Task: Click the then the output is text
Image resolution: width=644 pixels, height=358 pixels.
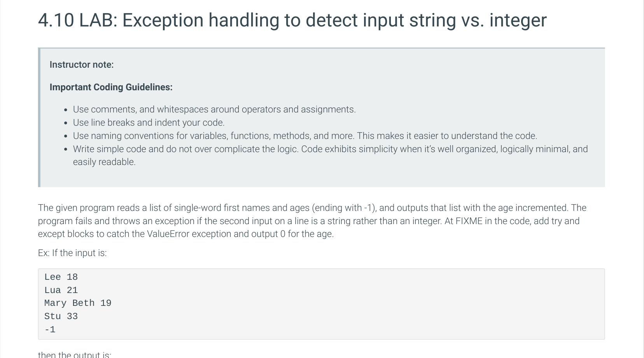Action: click(x=74, y=354)
